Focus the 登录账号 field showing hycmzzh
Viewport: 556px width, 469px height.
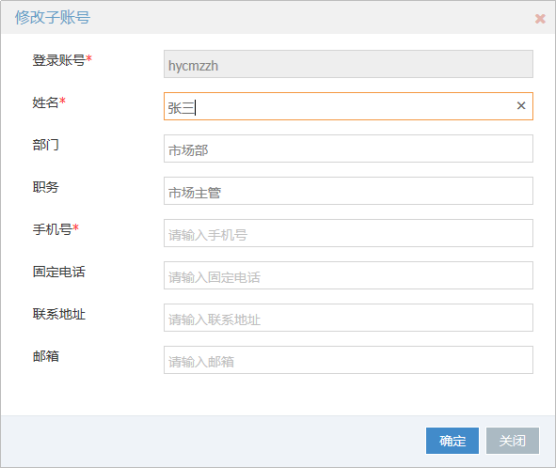348,64
